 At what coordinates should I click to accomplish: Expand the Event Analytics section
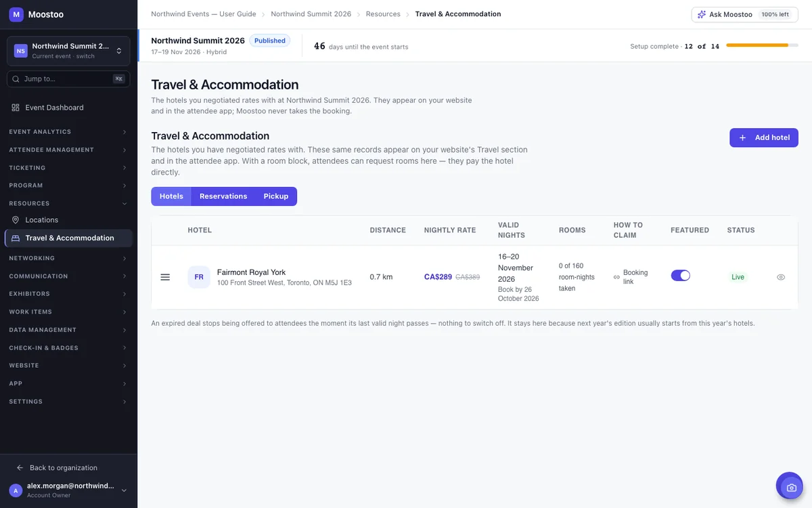coord(68,132)
